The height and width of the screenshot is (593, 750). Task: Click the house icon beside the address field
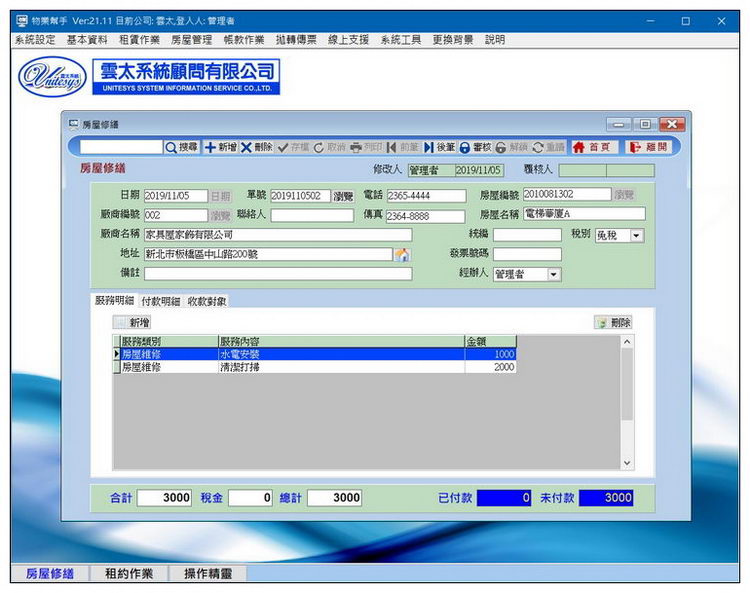402,255
